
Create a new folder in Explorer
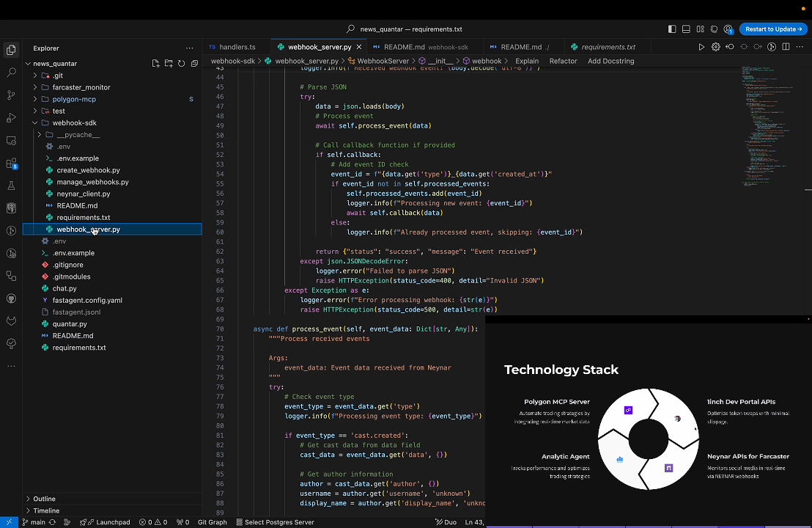[169, 63]
